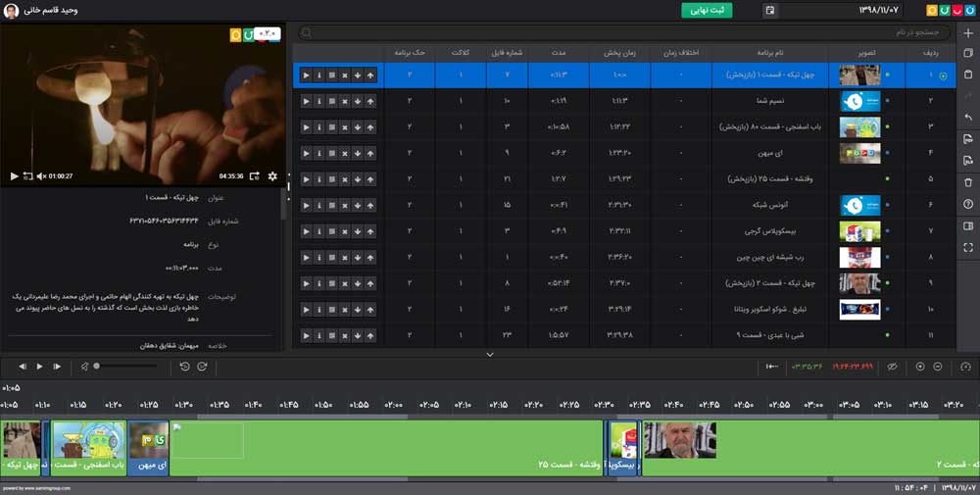
Task: Play row 1 چهل تیکه - قسمت ۱ item
Action: (306, 75)
